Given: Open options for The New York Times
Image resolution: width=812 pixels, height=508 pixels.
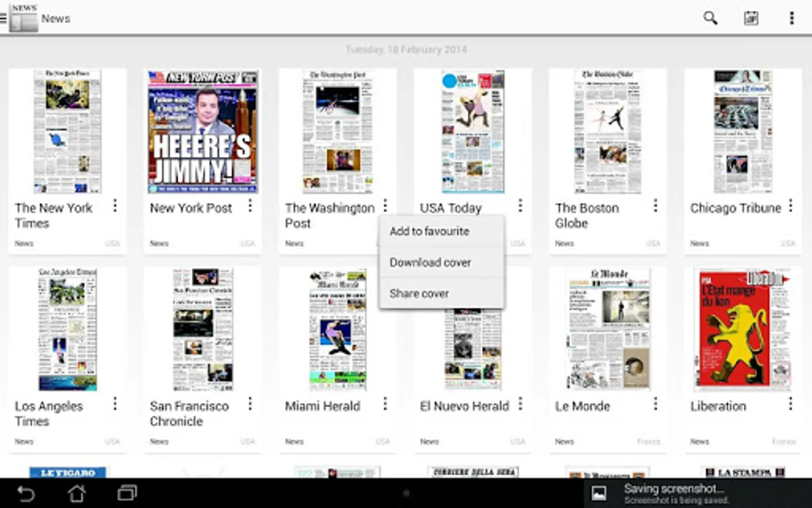Looking at the screenshot, I should tap(115, 205).
